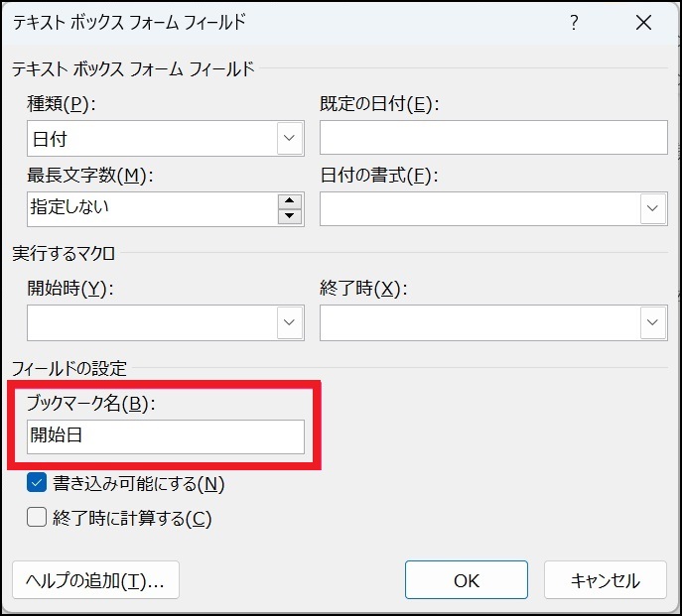Click the help question mark icon
Screen dimensions: 682x616
pos(574,22)
